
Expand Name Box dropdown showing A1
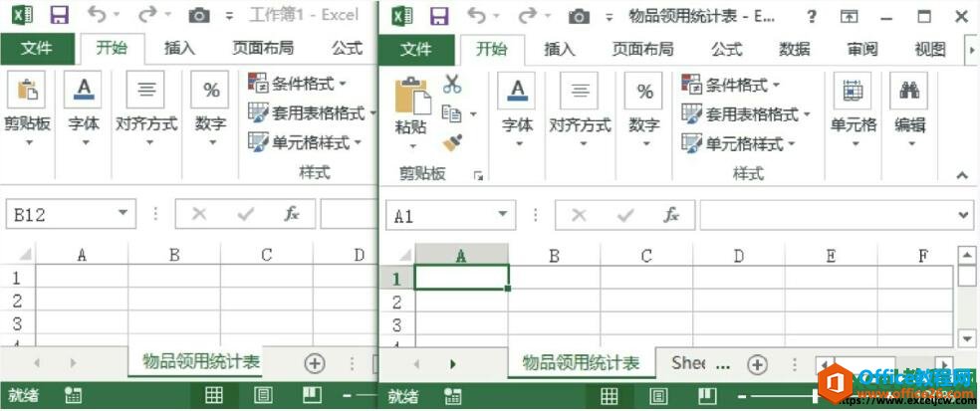(502, 216)
